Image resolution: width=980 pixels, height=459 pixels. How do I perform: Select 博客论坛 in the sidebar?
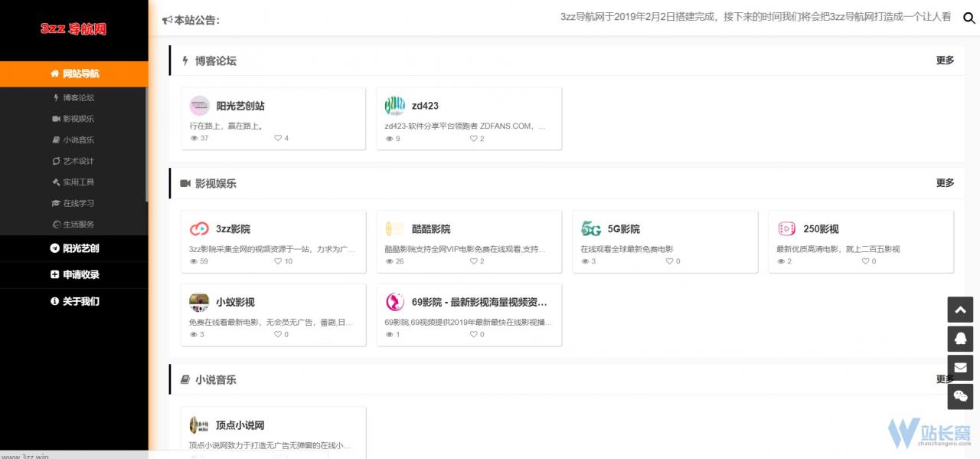(x=73, y=97)
